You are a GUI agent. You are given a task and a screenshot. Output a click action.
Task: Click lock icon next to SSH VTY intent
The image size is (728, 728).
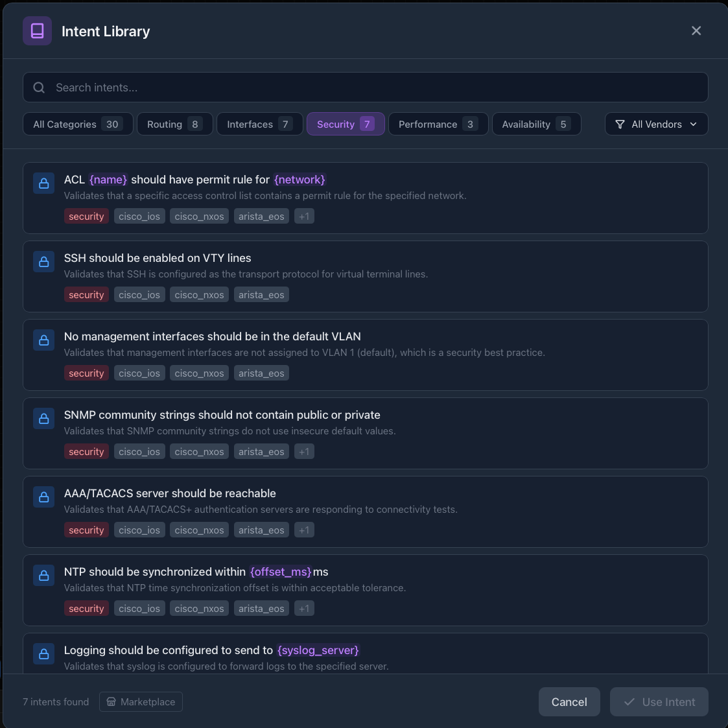[x=44, y=262]
